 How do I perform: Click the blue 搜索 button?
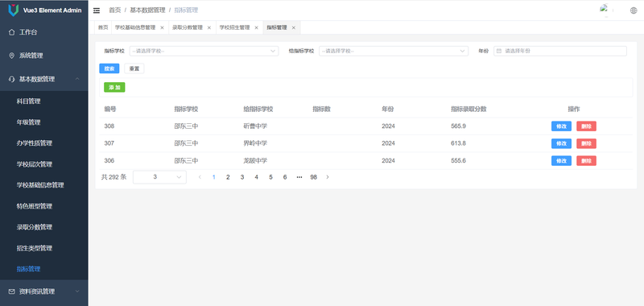[109, 68]
